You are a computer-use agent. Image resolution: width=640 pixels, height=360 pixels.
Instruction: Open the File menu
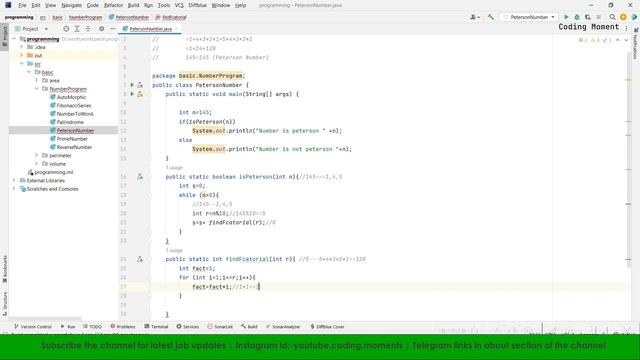[x=22, y=5]
